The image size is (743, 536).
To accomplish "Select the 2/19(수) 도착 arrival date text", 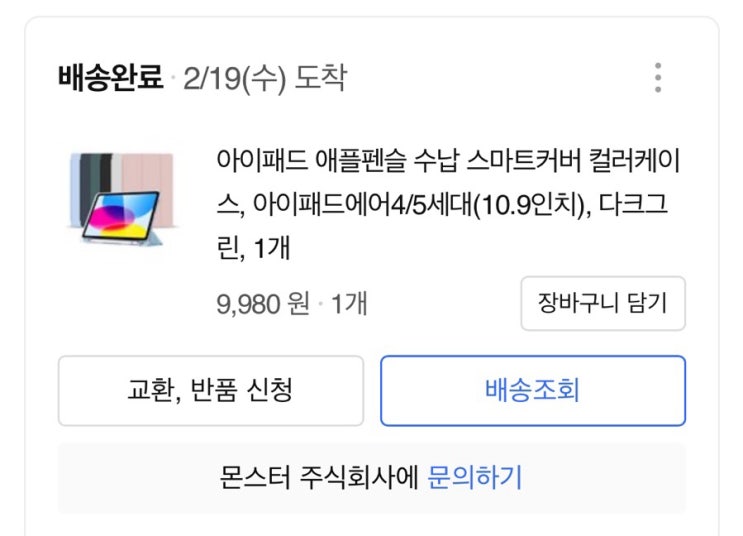I will point(265,77).
